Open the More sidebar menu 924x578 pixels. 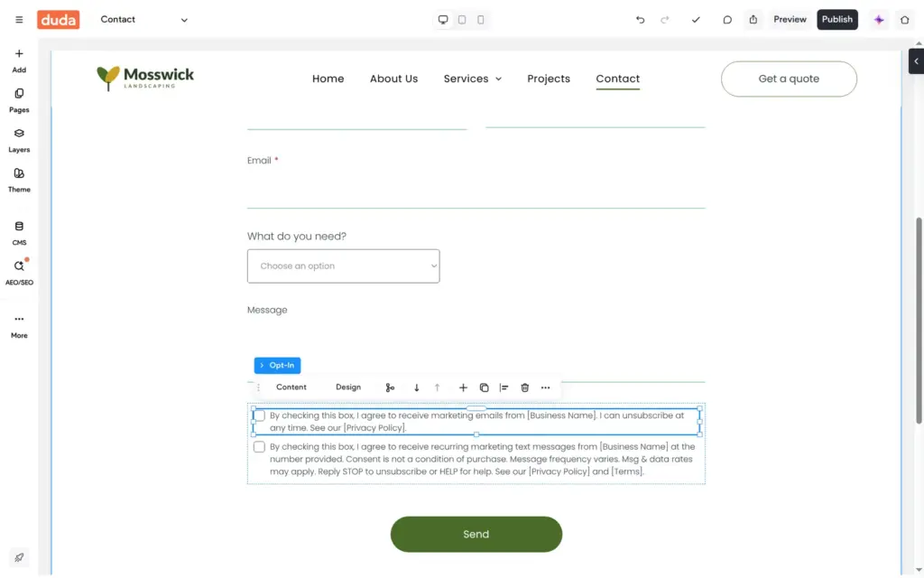click(19, 326)
